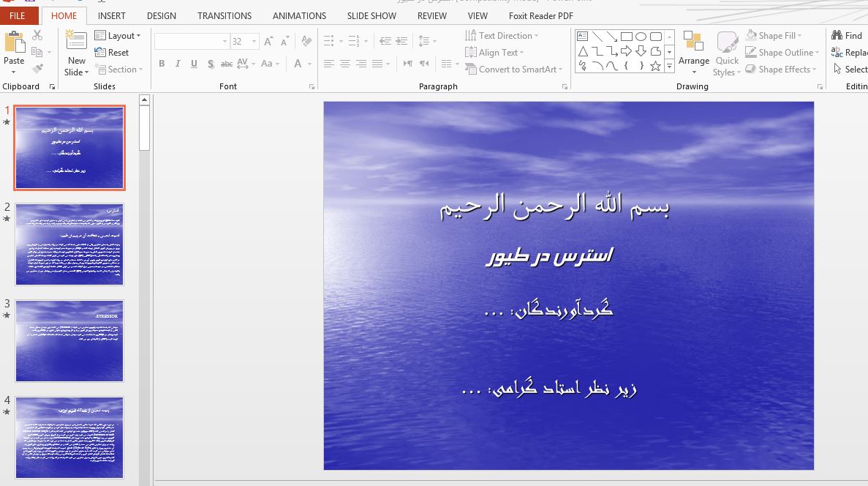The image size is (868, 486).
Task: Open the Arrange dropdown
Action: point(694,53)
